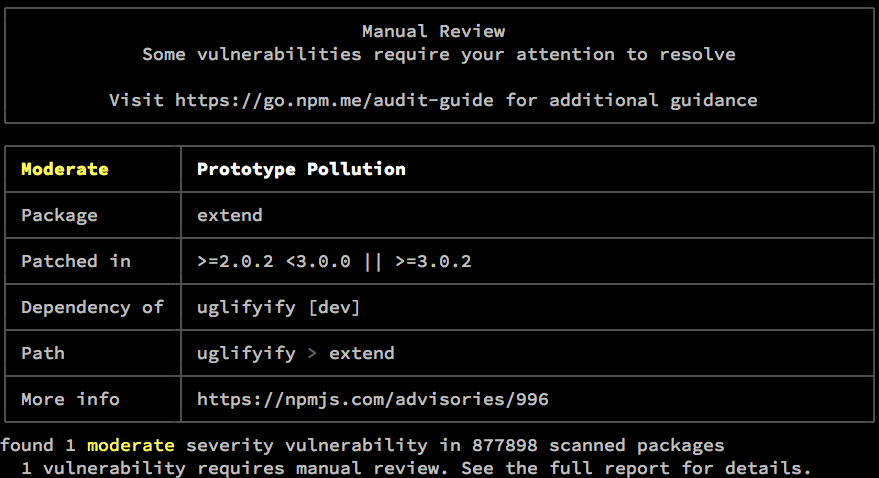Select 'uglifyify [dev]' dependency value
The image size is (879, 478).
(x=278, y=307)
